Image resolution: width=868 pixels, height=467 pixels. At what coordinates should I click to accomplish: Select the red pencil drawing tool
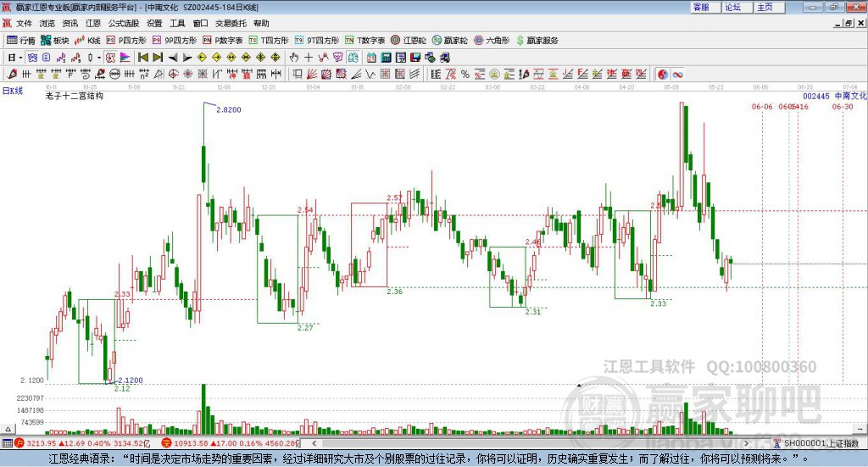[12, 74]
